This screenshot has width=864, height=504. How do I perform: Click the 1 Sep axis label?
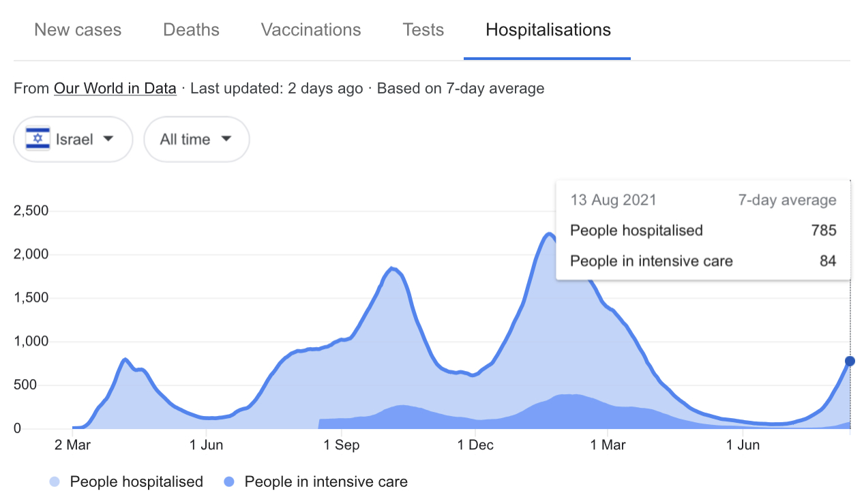point(342,446)
